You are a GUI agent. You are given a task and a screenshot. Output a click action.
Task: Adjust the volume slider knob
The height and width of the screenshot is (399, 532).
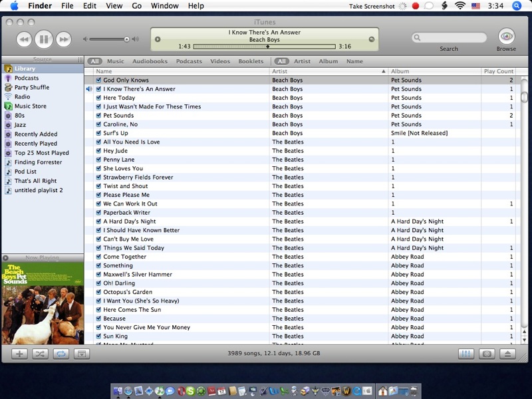[126, 39]
